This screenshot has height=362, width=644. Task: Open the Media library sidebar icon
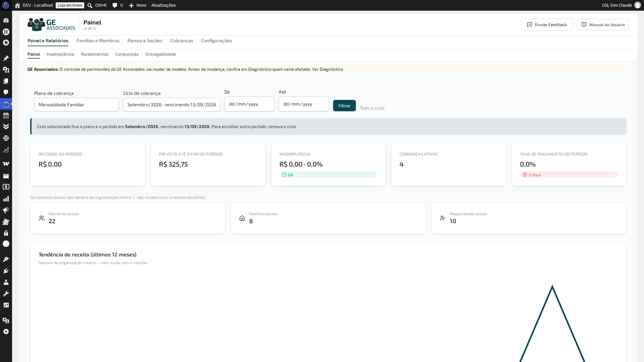6,70
